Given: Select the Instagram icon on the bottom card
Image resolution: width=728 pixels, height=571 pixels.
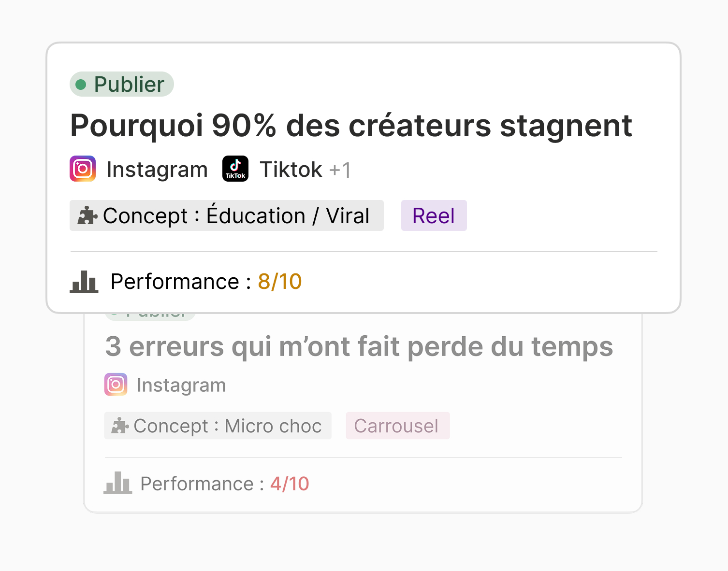Looking at the screenshot, I should [x=116, y=385].
